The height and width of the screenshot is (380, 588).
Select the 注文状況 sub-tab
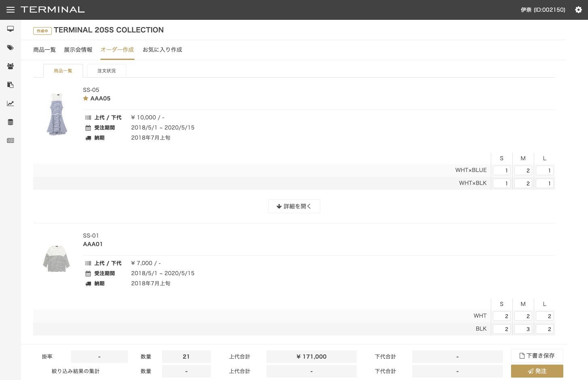point(107,71)
